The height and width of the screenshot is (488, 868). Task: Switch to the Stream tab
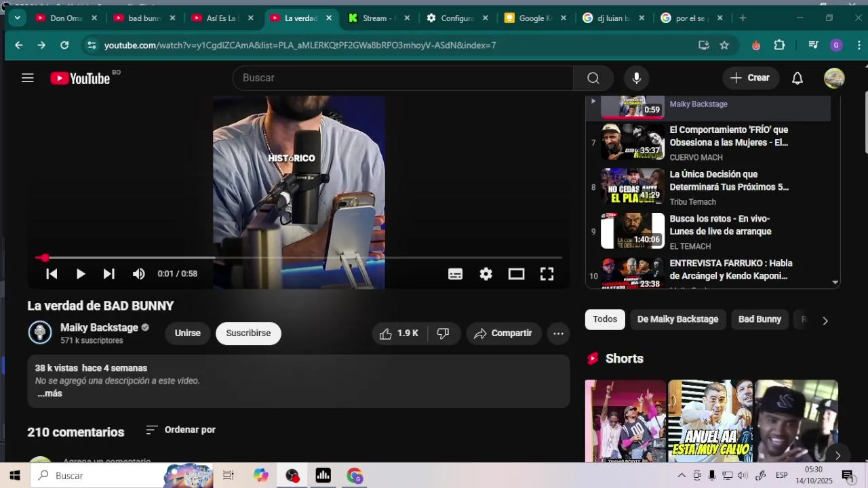click(x=380, y=18)
